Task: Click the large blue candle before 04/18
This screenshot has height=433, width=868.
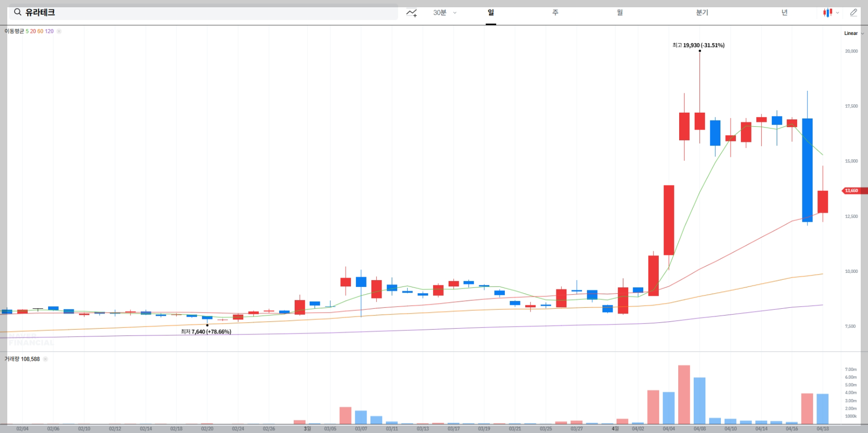Action: 807,170
